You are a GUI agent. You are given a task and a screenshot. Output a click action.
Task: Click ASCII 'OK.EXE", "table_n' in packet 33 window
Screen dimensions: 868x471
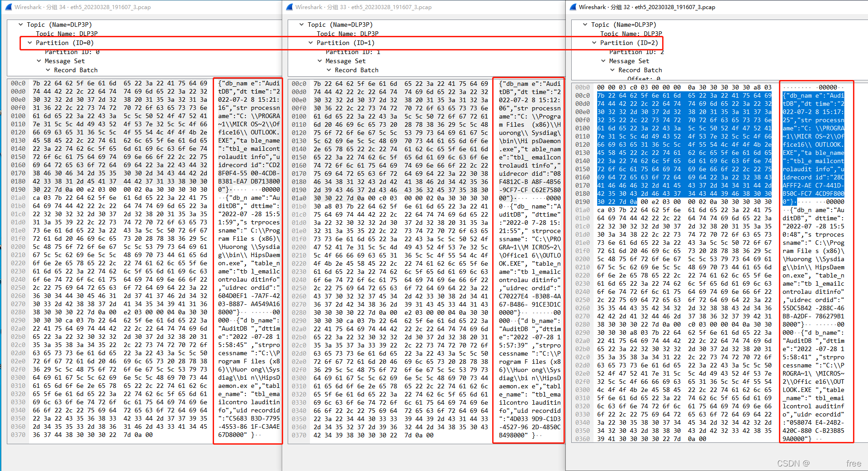pos(530,263)
